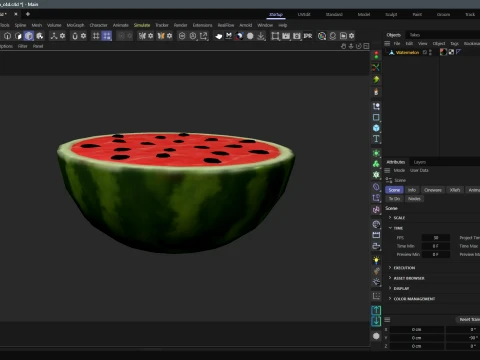Click the white hand icon in toolbar

pos(219,36)
